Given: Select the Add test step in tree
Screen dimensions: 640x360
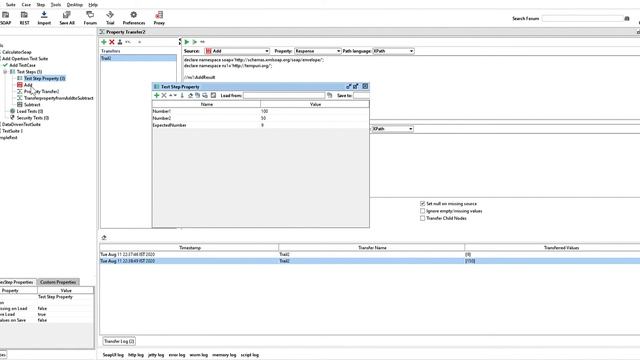Looking at the screenshot, I should [x=28, y=85].
